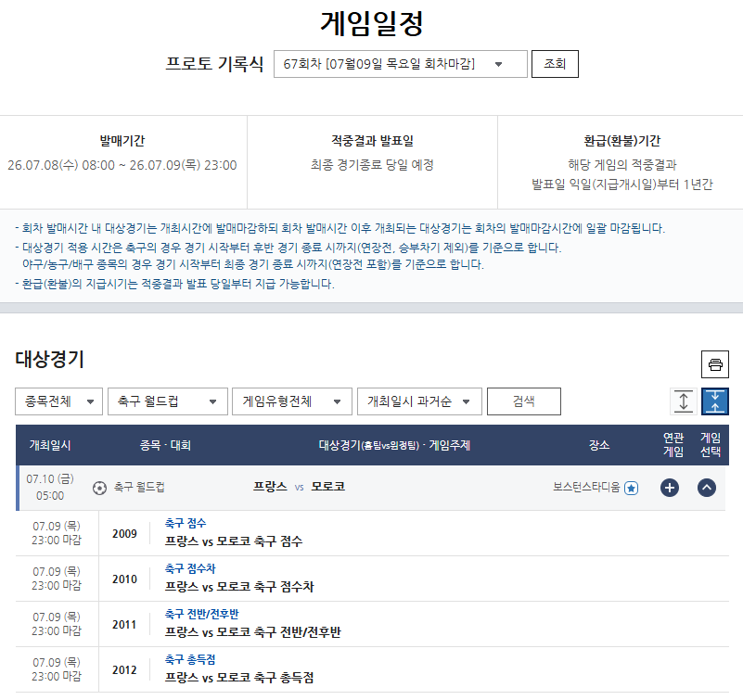This screenshot has height=700, width=743.
Task: Click game number 2011
Action: coord(124,625)
